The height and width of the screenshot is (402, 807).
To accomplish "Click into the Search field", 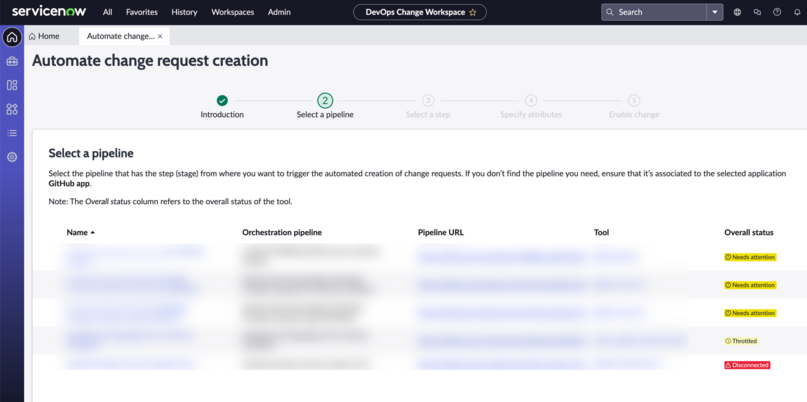I will pos(654,12).
